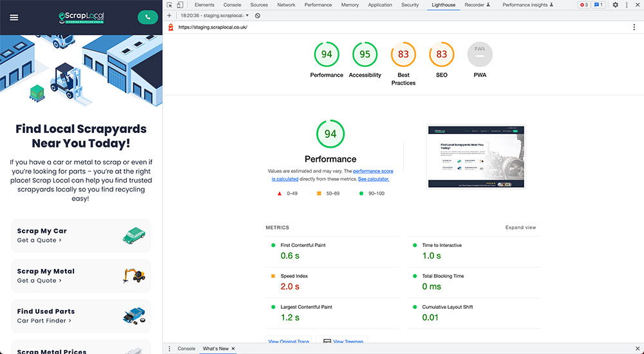Click the Speed Index metric
Screen dimensions: 644x354
(x=332, y=282)
